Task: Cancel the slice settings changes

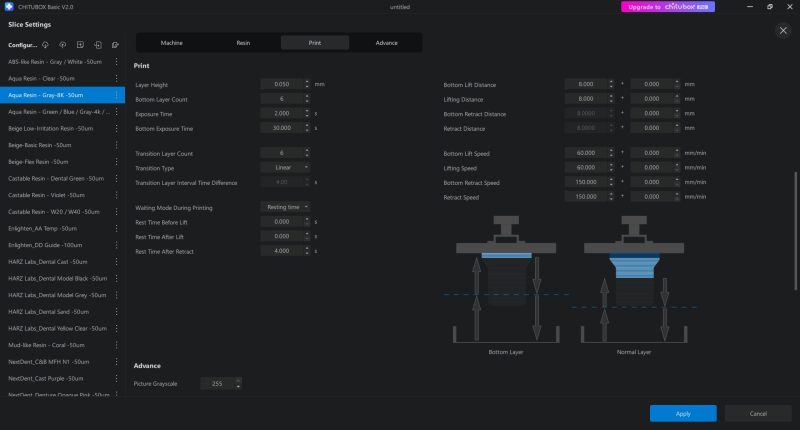Action: pyautogui.click(x=758, y=414)
